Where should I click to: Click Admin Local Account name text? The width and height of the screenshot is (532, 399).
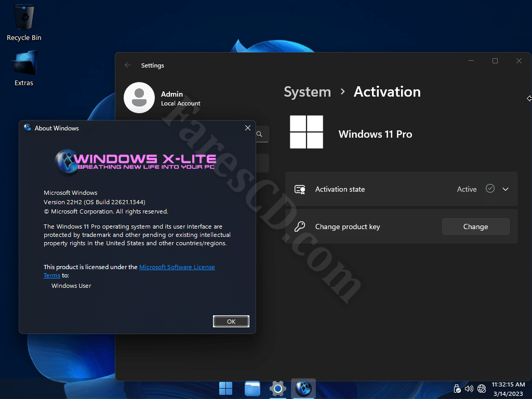tap(180, 98)
